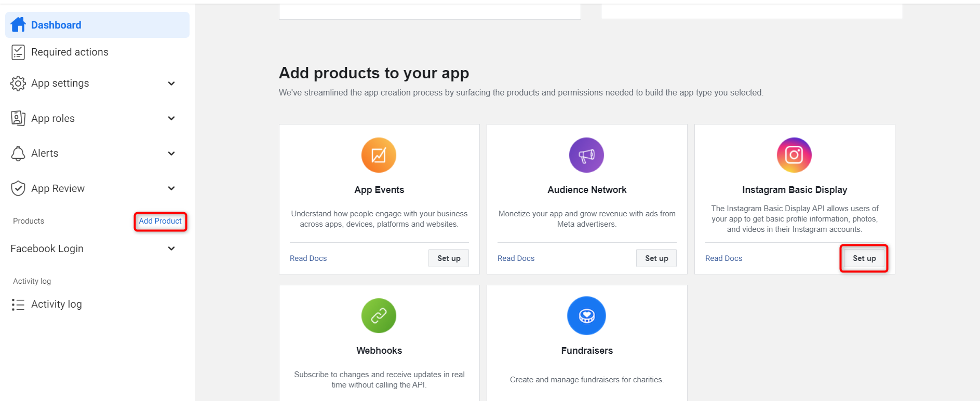Select App roles label in sidebar
This screenshot has width=980, height=401.
53,118
